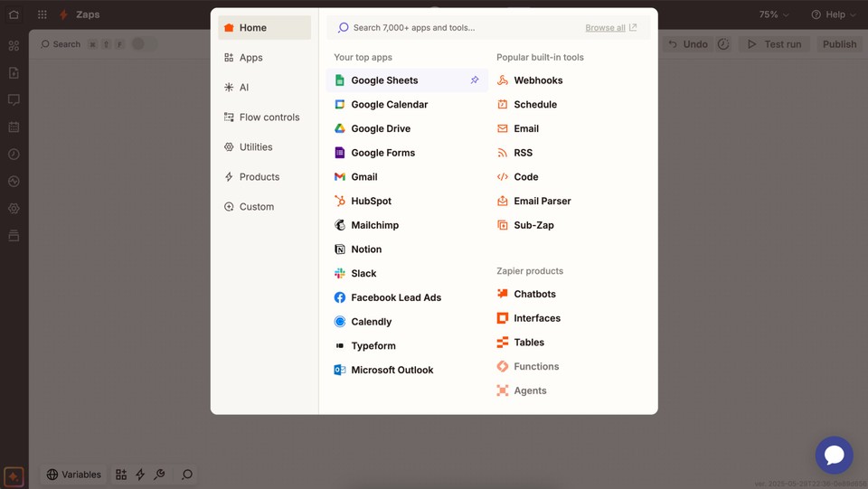Screen dimensions: 868x489
Task: Open sidebar comments icon
Action: click(14, 100)
